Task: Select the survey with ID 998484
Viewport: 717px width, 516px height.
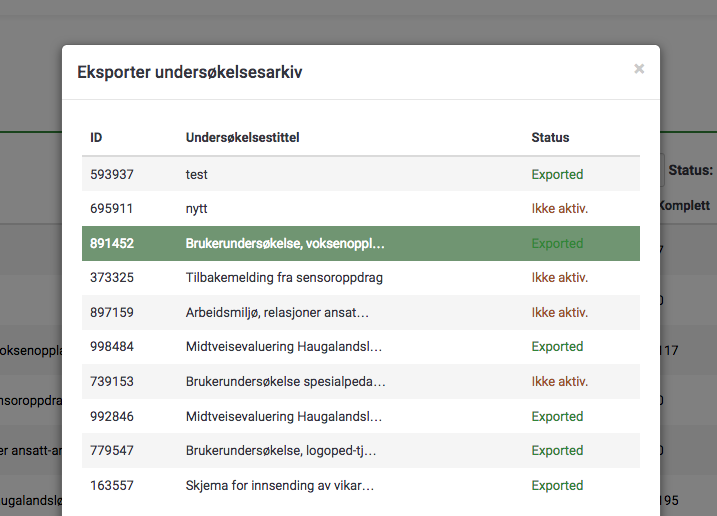Action: point(112,347)
